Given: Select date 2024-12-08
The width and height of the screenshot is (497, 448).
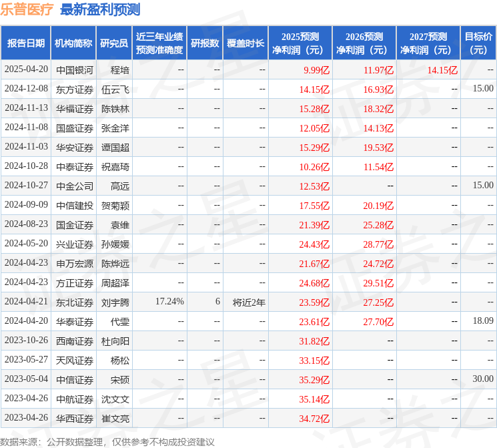Looking at the screenshot, I should [x=26, y=89].
